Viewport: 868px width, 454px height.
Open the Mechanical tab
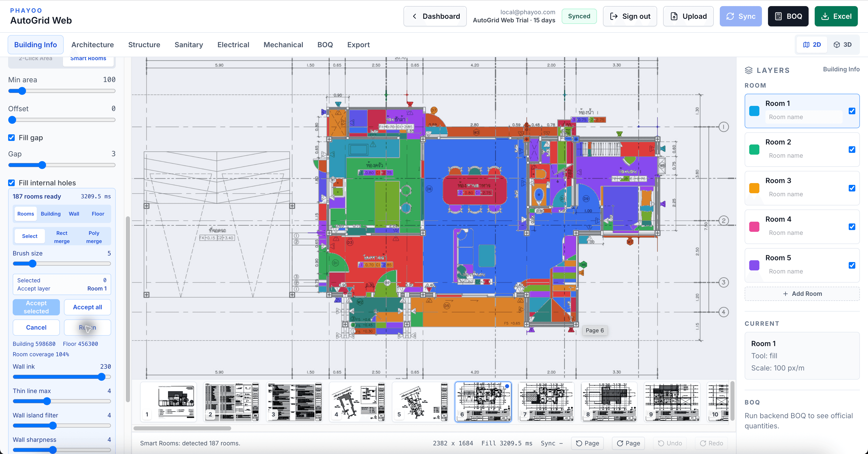pyautogui.click(x=283, y=44)
